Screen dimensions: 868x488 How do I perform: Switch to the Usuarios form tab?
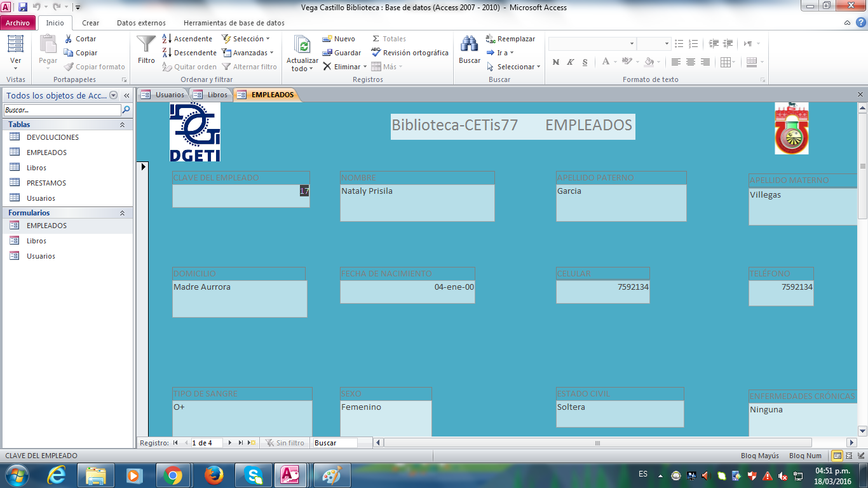(163, 95)
